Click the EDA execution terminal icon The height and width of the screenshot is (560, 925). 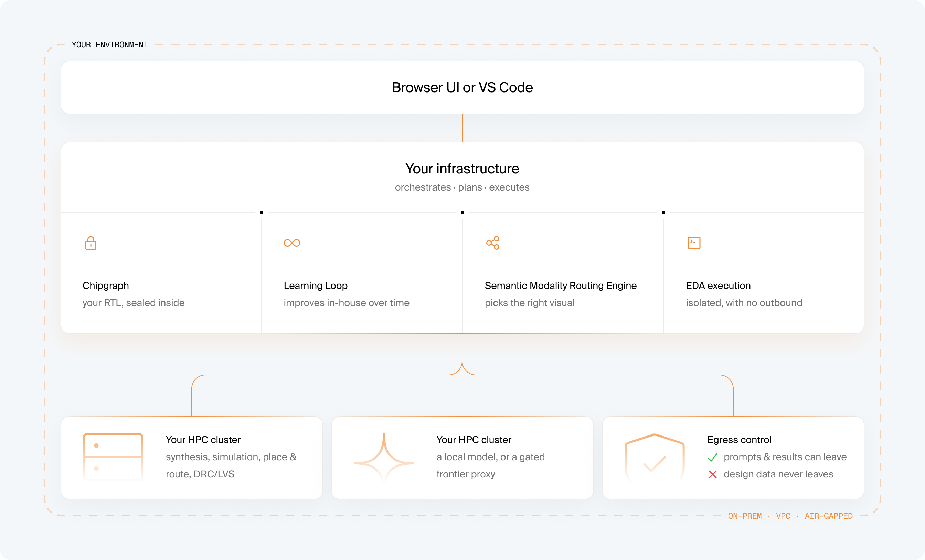click(x=694, y=243)
